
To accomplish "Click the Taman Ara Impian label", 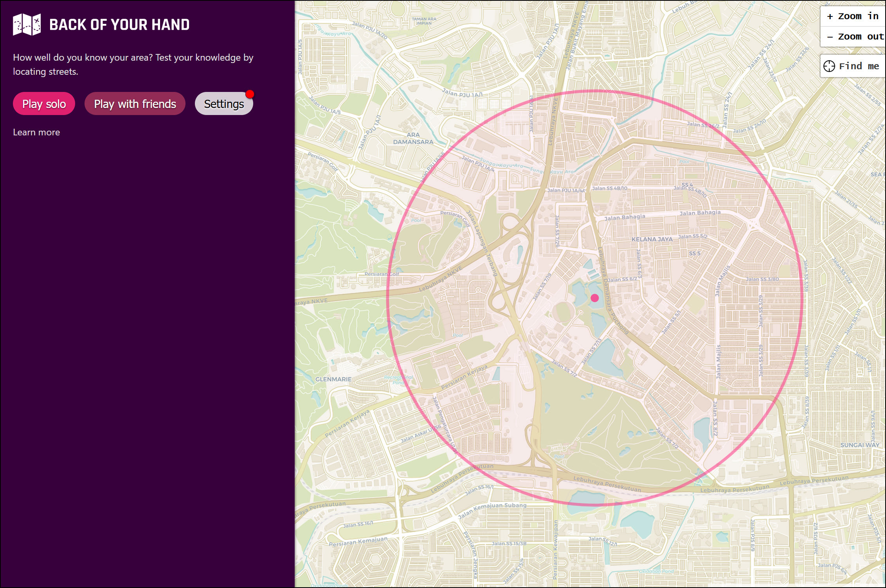I will (424, 21).
